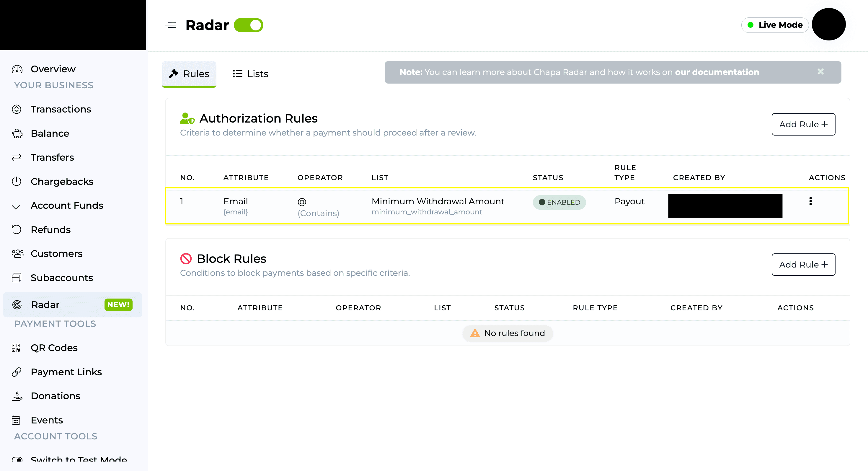Open Chargebacks from the sidebar
The height and width of the screenshot is (471, 868).
click(x=62, y=182)
